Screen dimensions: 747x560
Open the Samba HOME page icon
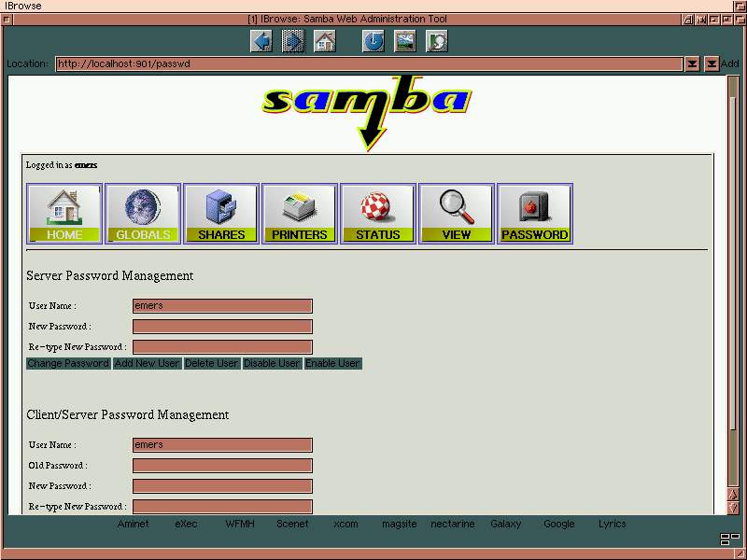(x=64, y=214)
